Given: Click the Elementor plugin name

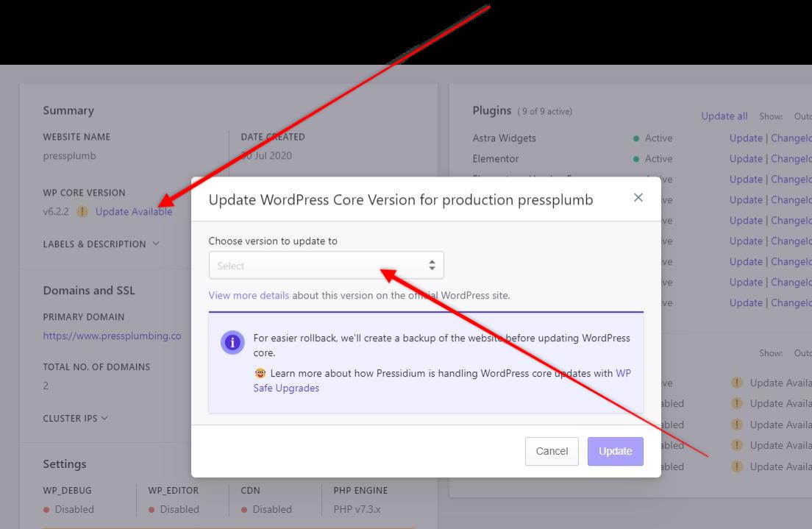Looking at the screenshot, I should [495, 158].
